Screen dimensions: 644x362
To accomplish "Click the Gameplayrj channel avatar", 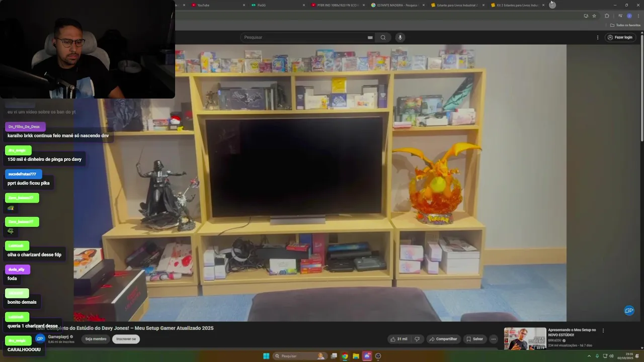I will pyautogui.click(x=40, y=339).
